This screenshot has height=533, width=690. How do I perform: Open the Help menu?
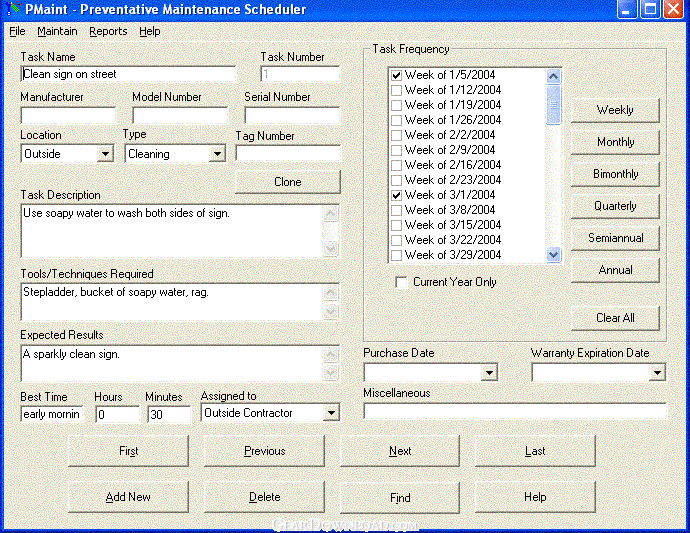pyautogui.click(x=150, y=32)
